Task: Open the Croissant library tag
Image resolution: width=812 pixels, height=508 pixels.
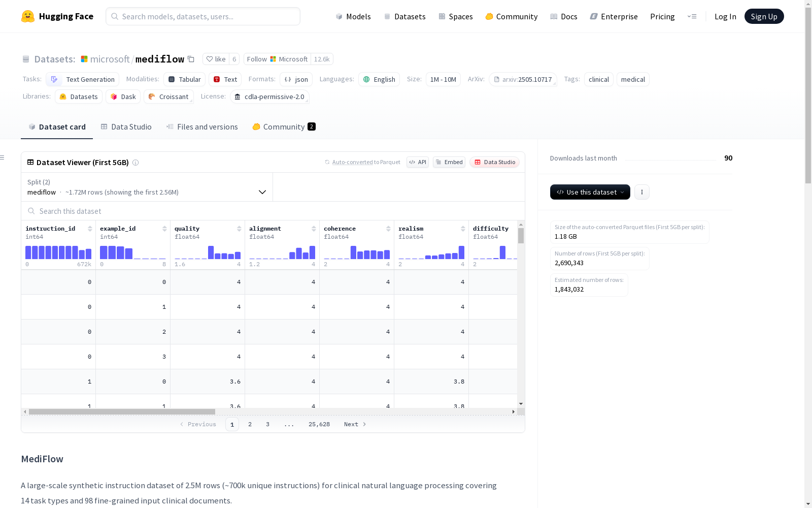Action: pos(168,97)
